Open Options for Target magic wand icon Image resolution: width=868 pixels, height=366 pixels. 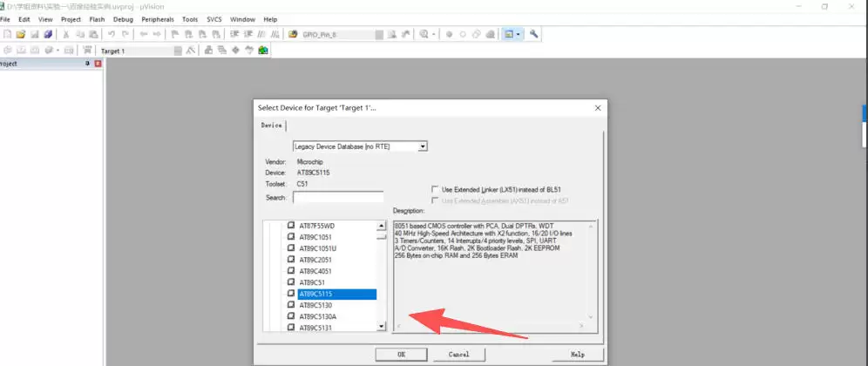pyautogui.click(x=191, y=51)
